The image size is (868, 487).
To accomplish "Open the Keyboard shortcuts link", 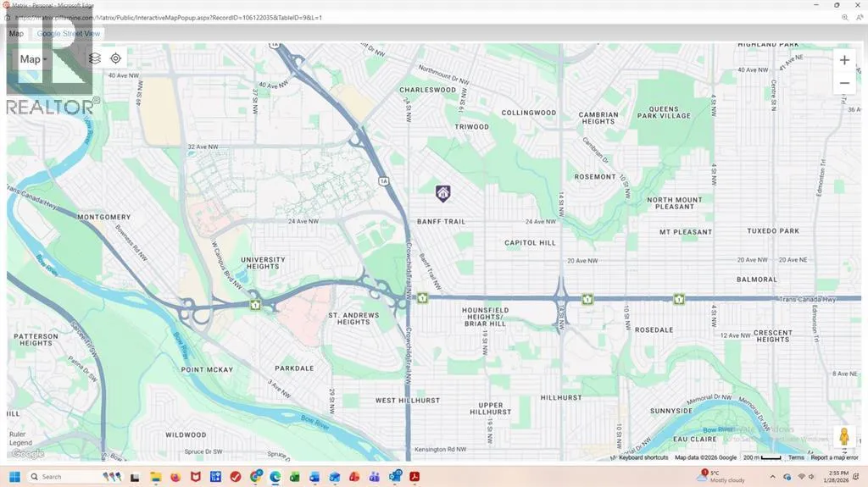I will tap(643, 457).
